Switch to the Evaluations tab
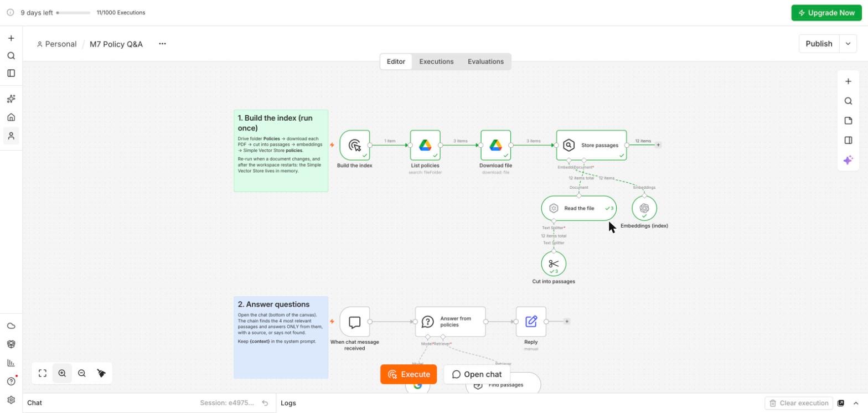 485,61
